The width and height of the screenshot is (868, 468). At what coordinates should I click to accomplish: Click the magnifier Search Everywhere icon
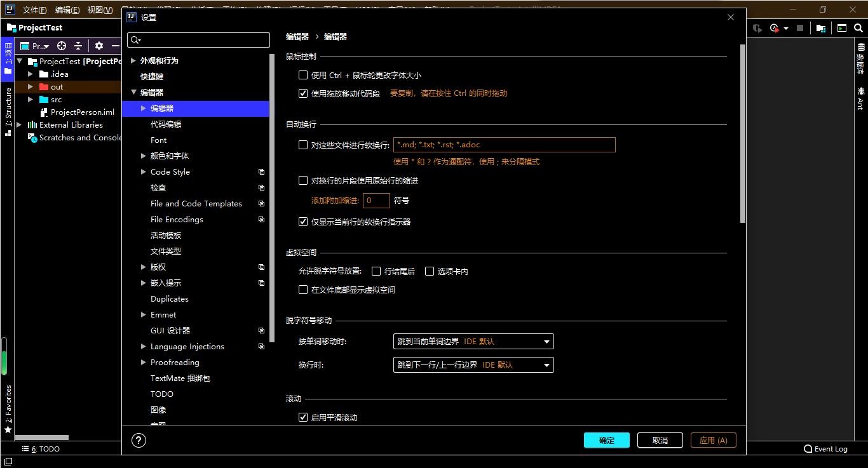pyautogui.click(x=859, y=28)
